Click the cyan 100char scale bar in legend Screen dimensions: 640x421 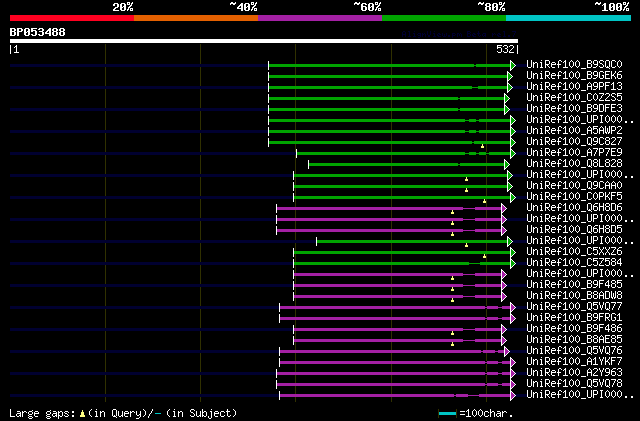(x=447, y=414)
